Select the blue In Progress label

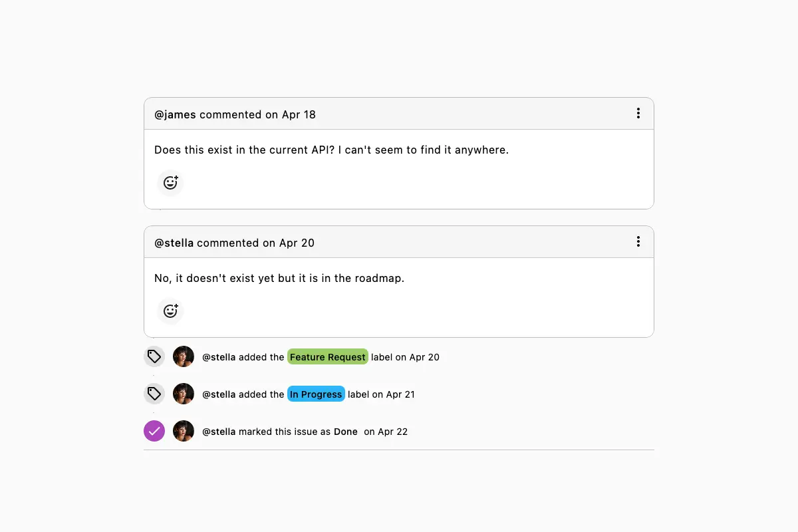316,394
